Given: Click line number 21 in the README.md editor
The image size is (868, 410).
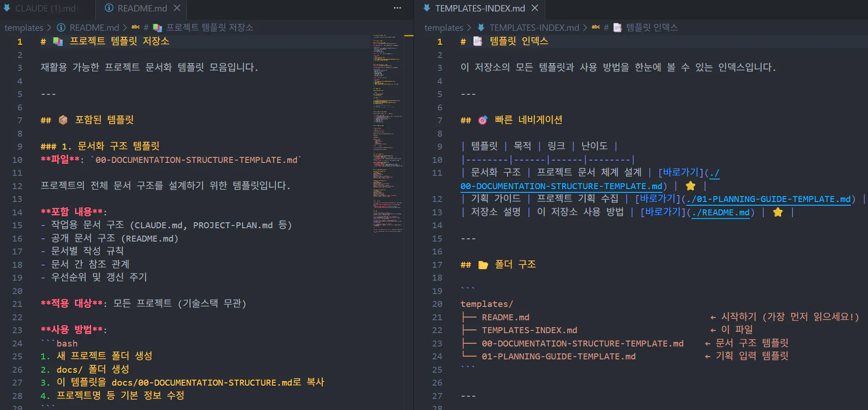Looking at the screenshot, I should (17, 304).
